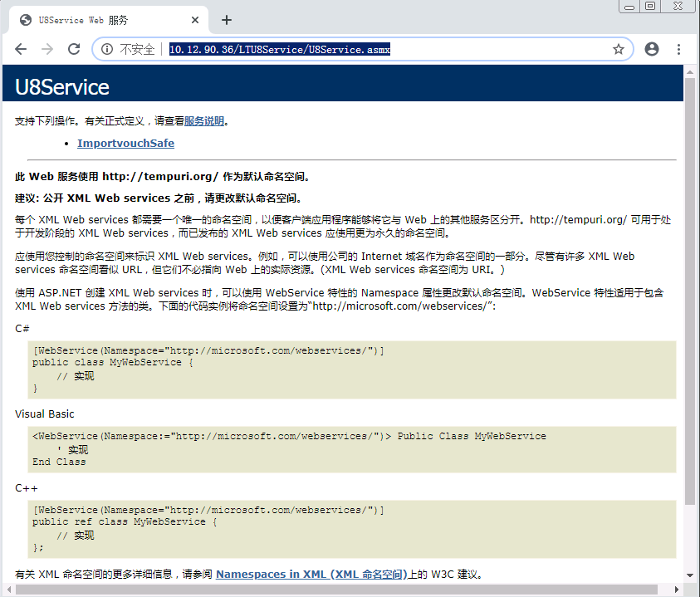Maximize the browser window
700x597 pixels.
650,7
